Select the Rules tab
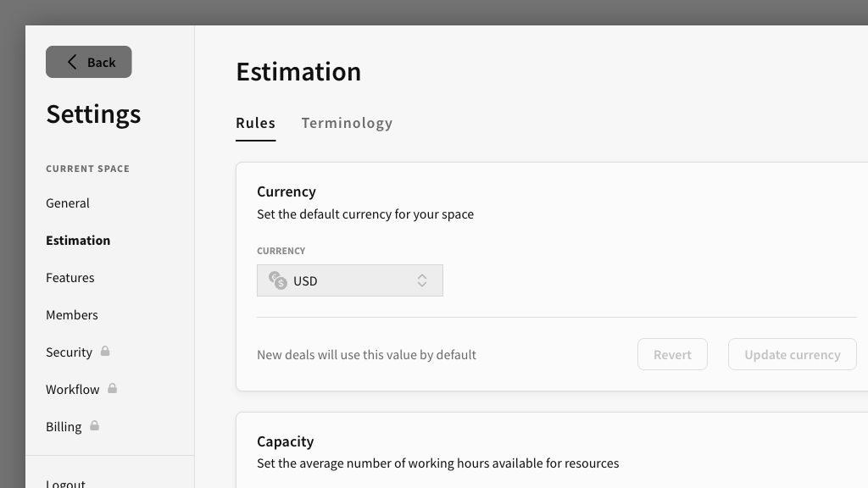This screenshot has width=868, height=488. (x=255, y=123)
